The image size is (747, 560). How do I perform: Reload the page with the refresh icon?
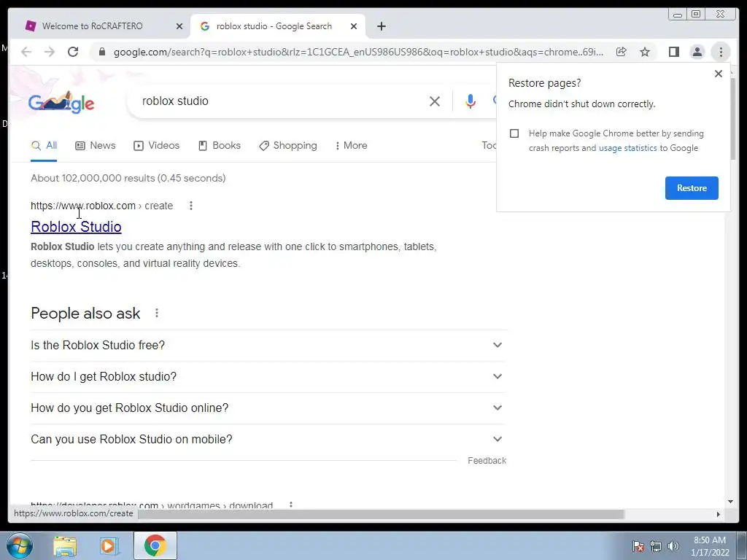point(73,52)
